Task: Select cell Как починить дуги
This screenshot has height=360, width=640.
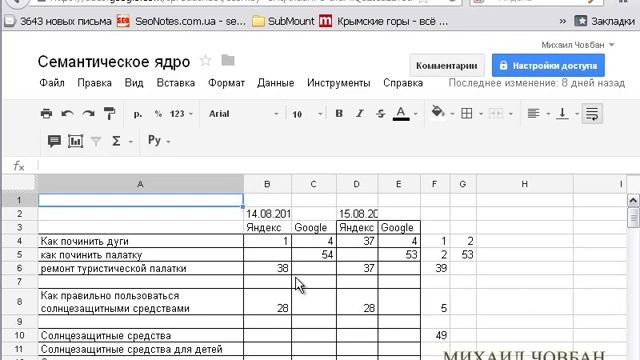Action: click(x=140, y=241)
